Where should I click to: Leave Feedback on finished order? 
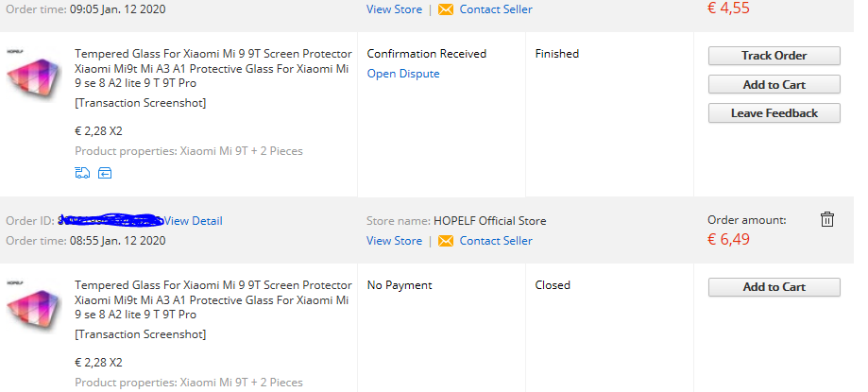click(774, 113)
